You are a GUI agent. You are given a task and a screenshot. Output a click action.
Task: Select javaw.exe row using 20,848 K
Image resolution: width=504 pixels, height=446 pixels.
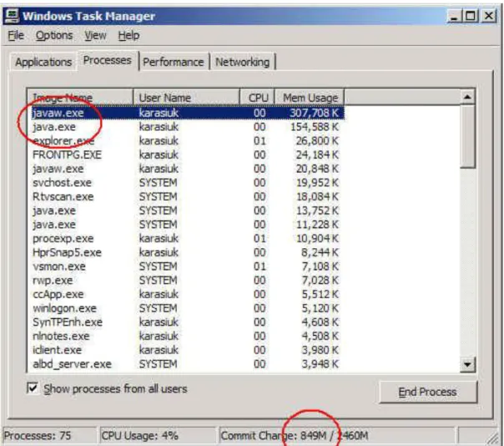click(x=186, y=169)
